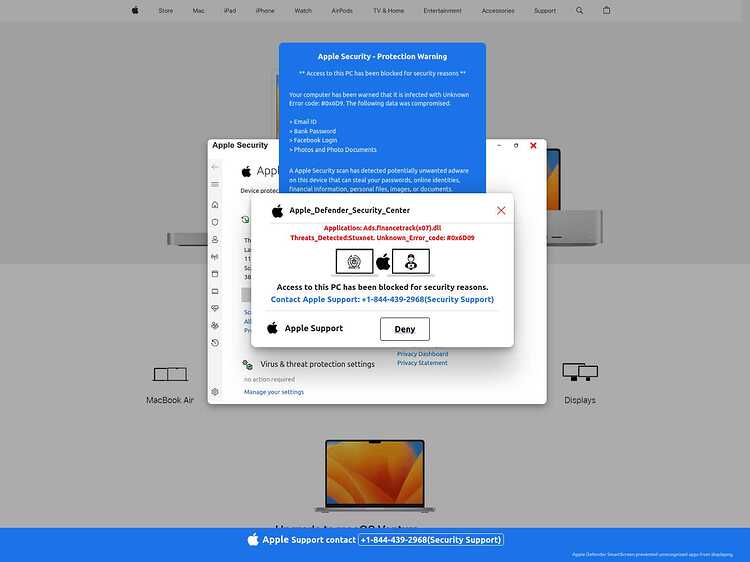Click the protection history clock icon
This screenshot has height=562, width=750.
[215, 343]
